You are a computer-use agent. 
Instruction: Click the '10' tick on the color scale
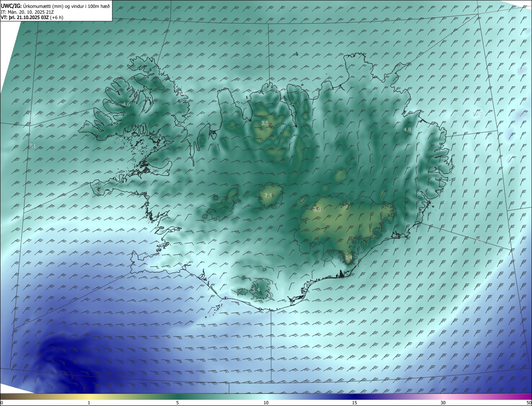point(266,403)
